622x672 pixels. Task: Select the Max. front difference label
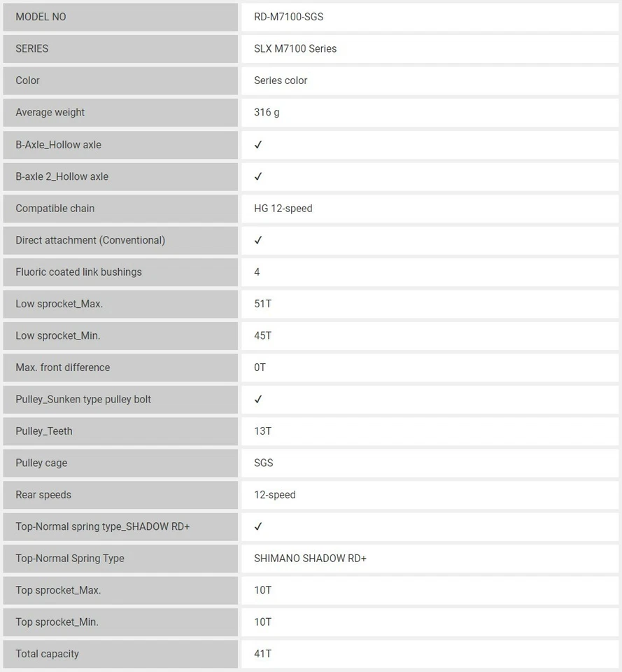(x=63, y=367)
